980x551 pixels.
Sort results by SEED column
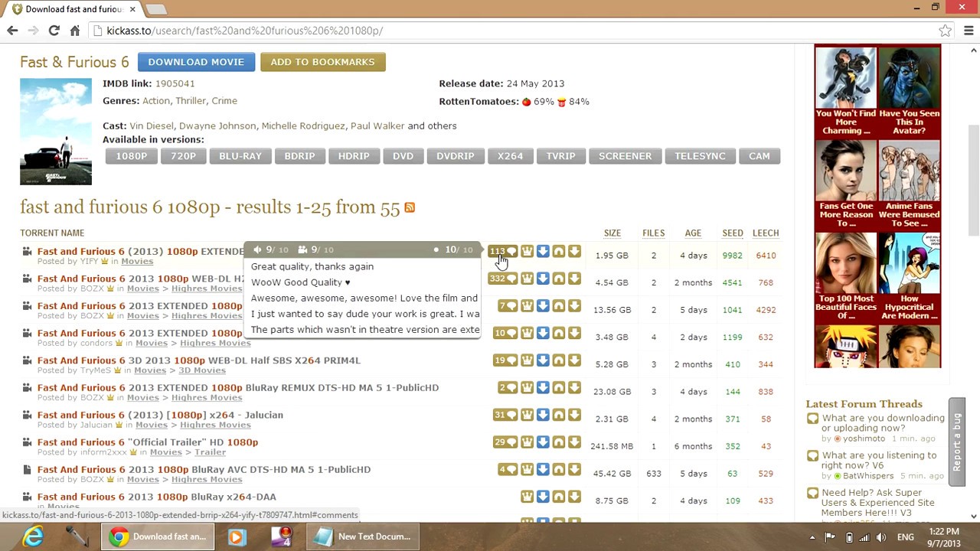pyautogui.click(x=733, y=233)
